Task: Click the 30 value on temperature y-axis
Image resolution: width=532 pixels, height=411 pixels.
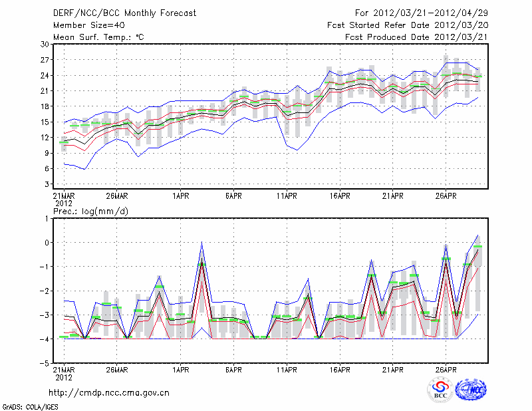Action: click(x=45, y=44)
